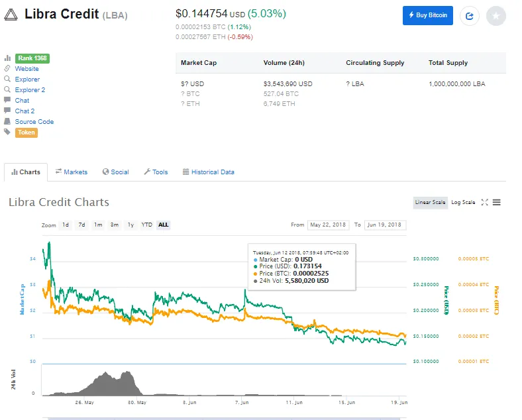Click the tag icon beside Token
The width and height of the screenshot is (522, 420).
[x=7, y=132]
